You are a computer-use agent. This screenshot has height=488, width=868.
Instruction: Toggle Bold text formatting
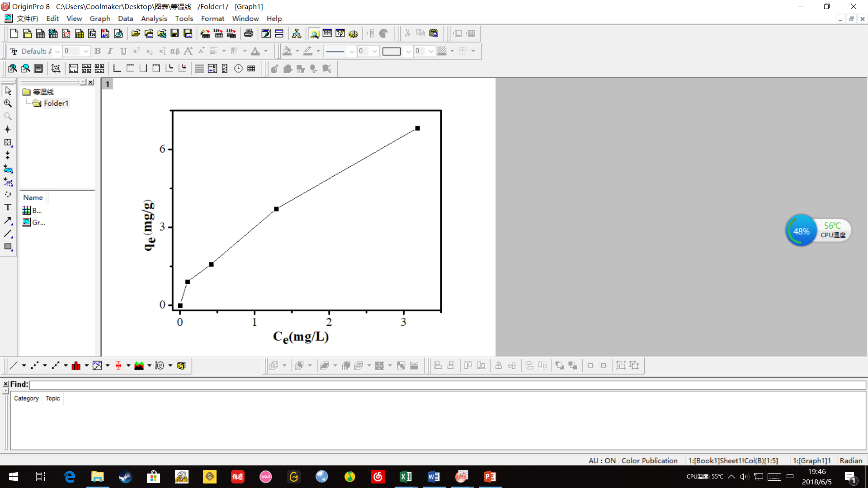(x=97, y=51)
